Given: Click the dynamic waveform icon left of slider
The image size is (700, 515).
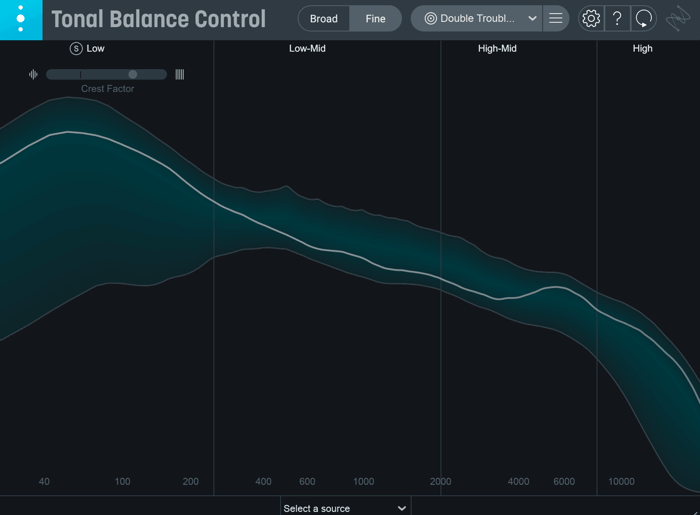Looking at the screenshot, I should (33, 75).
